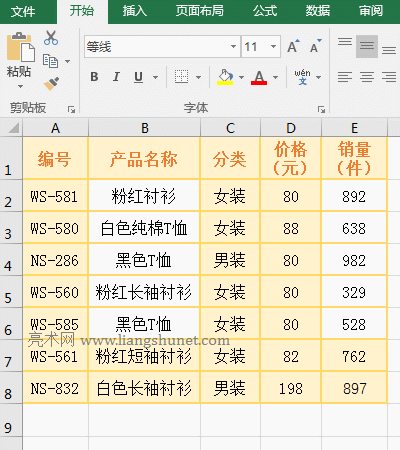The width and height of the screenshot is (400, 450).
Task: Select cell with value 638
Action: 354,228
